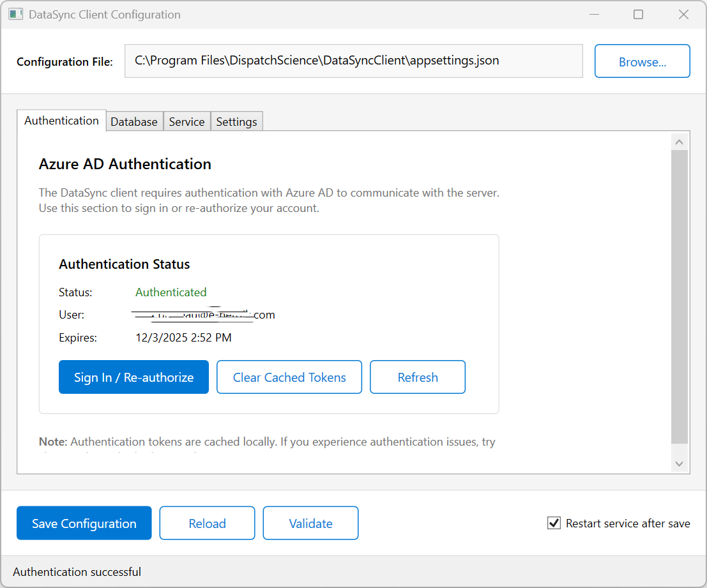Open the Service tab
Image resolution: width=707 pixels, height=588 pixels.
pos(186,121)
